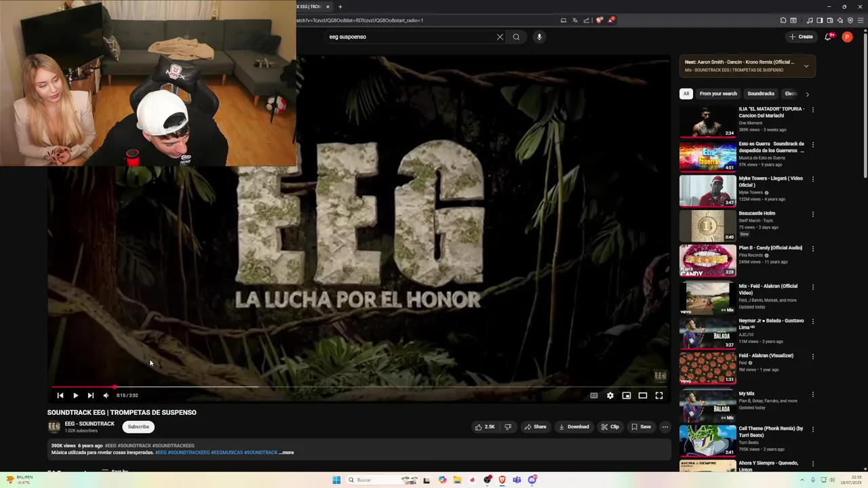Image resolution: width=868 pixels, height=488 pixels.
Task: Open the player settings gear
Action: 610,395
